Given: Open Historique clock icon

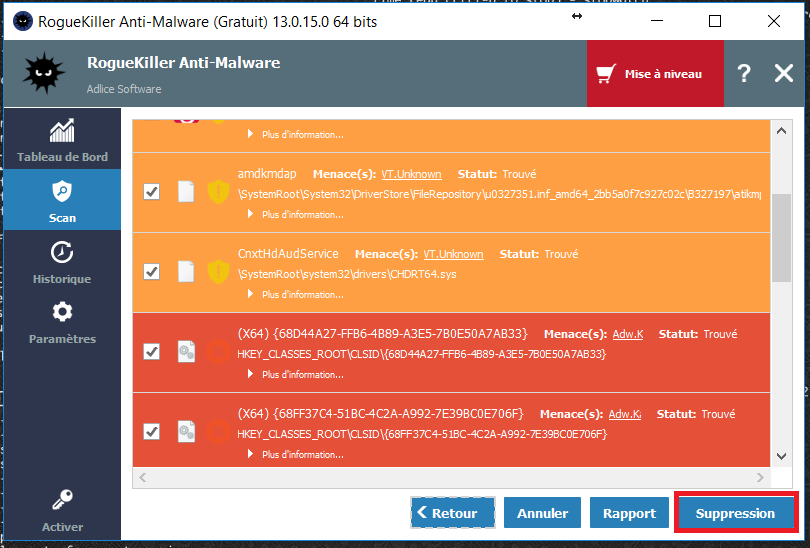Looking at the screenshot, I should coord(62,252).
